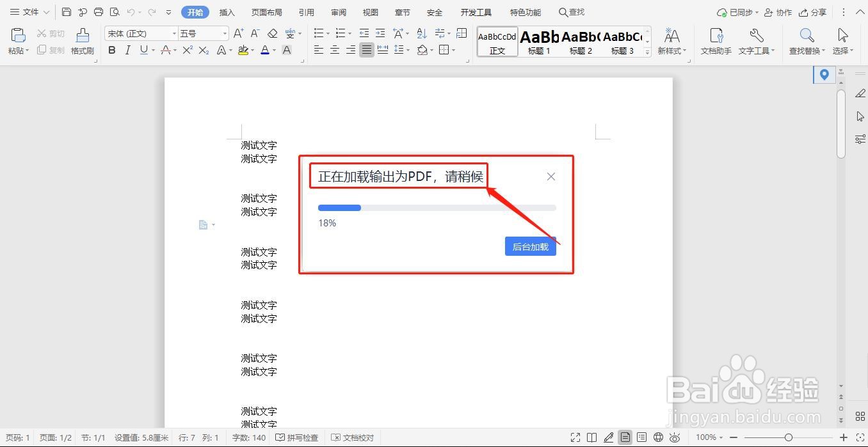Enable Eye Protection mode in status bar
This screenshot has width=868, height=447.
click(x=675, y=438)
